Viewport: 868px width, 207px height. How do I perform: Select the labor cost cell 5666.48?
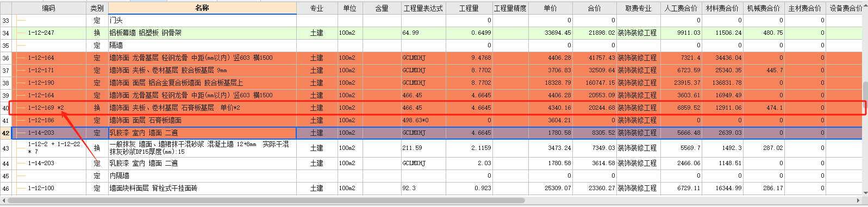point(681,133)
